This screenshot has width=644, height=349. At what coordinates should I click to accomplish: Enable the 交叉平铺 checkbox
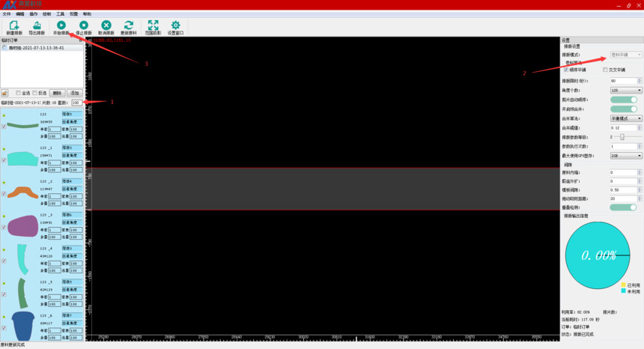(605, 70)
